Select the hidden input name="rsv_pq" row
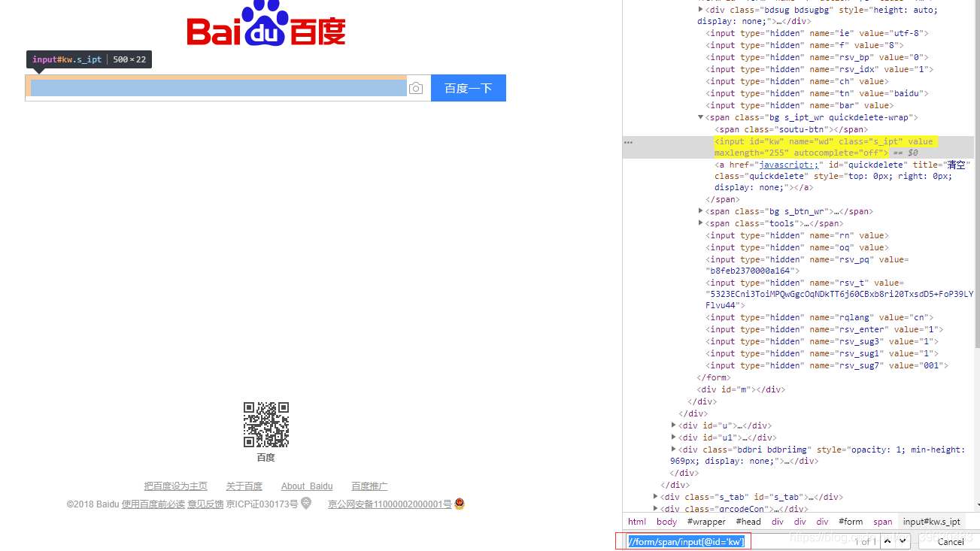Viewport: 980px width, 551px height. click(x=807, y=265)
